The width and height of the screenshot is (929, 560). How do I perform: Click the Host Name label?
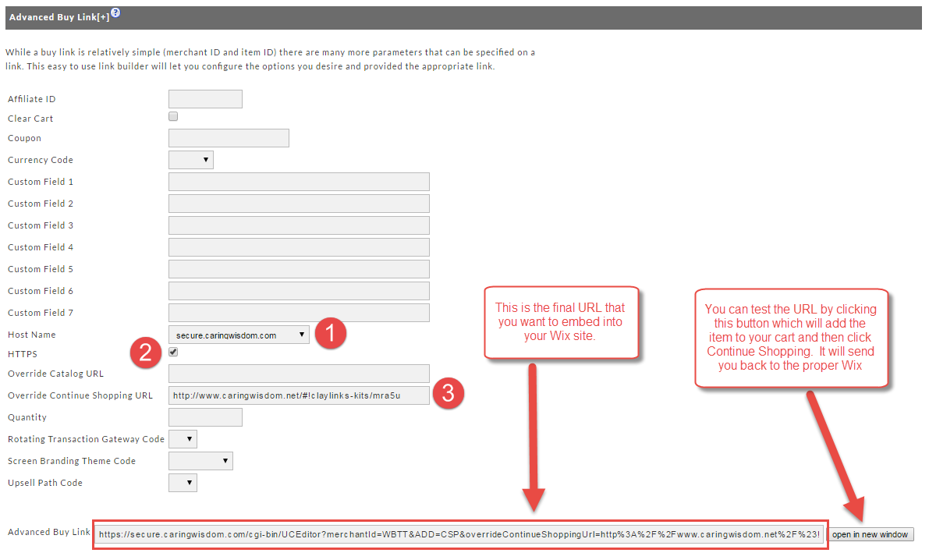pos(31,335)
